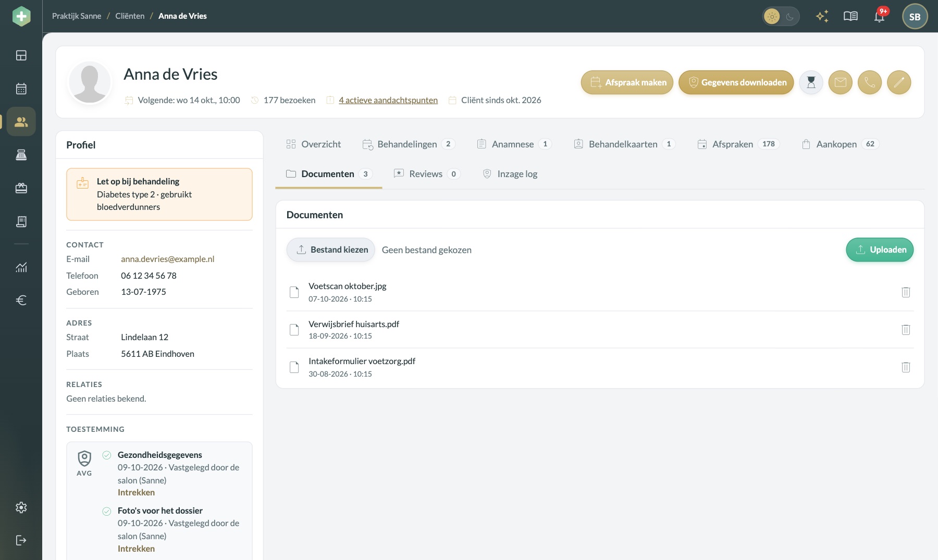Open the 4 actieve aandachtspunten link
This screenshot has width=938, height=560.
coord(388,100)
